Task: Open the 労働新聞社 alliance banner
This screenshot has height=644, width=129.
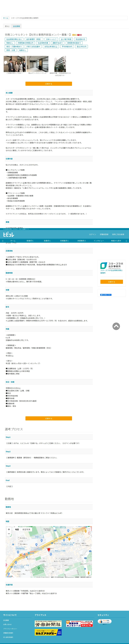Action: pyautogui.click(x=48, y=624)
